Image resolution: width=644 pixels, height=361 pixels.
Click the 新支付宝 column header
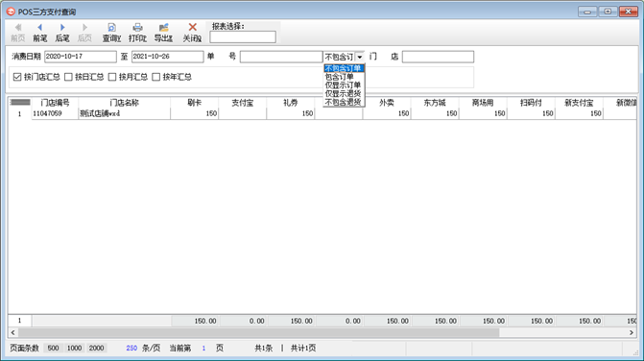point(579,103)
